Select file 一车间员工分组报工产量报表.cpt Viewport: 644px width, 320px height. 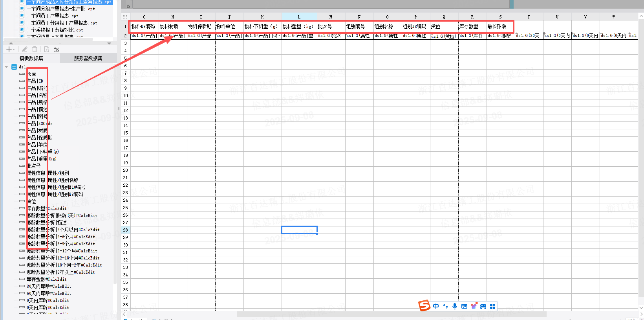tap(62, 23)
